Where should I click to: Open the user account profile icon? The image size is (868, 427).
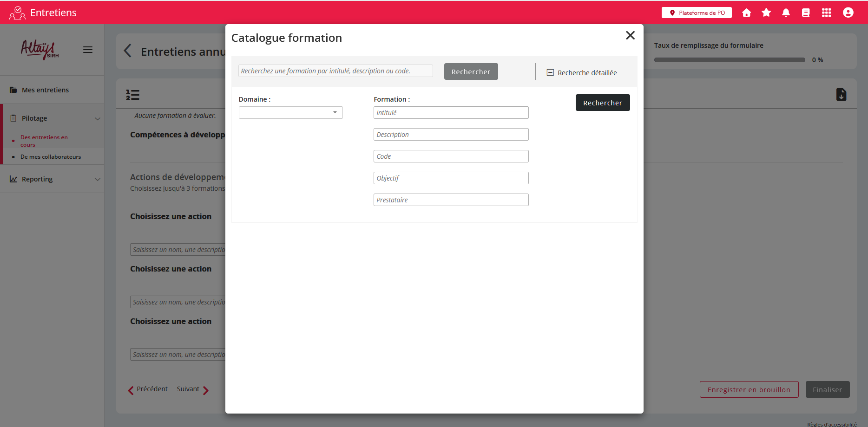(848, 13)
